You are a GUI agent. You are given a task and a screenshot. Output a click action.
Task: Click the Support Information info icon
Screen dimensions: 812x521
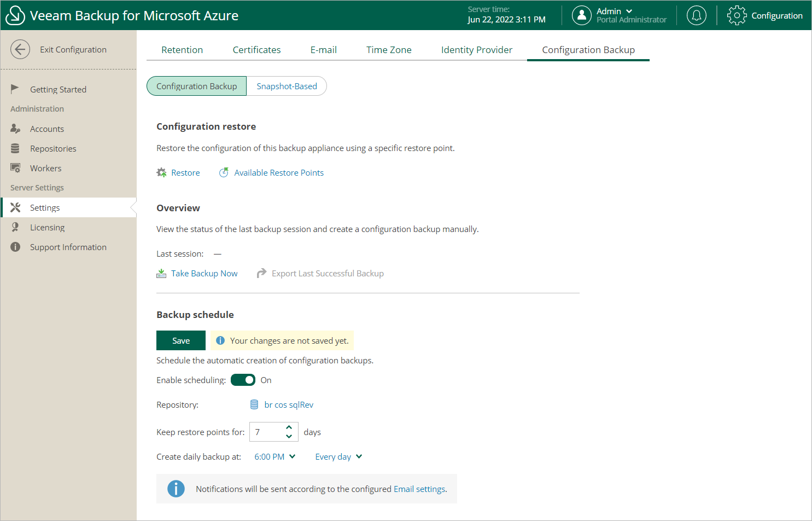(15, 247)
